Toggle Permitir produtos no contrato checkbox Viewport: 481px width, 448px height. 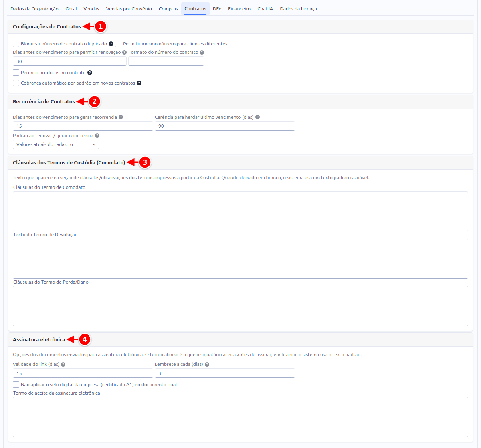point(16,73)
